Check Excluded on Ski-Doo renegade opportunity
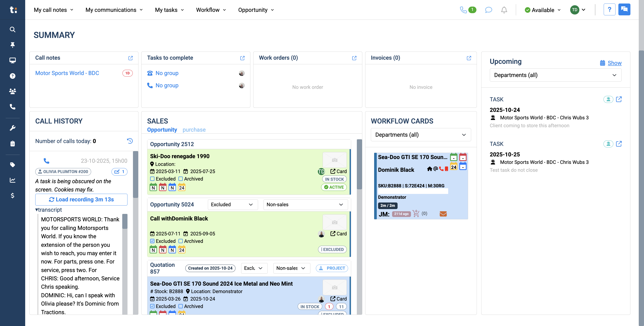 click(152, 179)
